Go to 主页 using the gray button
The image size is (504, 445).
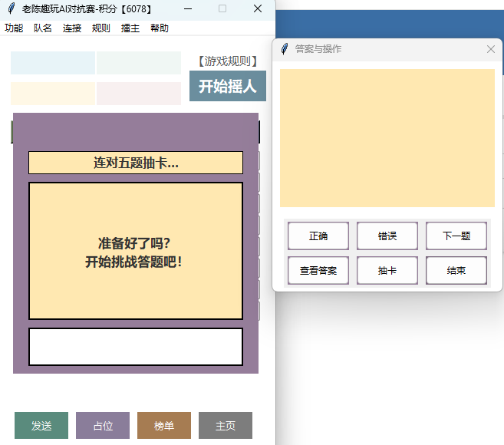tap(226, 426)
